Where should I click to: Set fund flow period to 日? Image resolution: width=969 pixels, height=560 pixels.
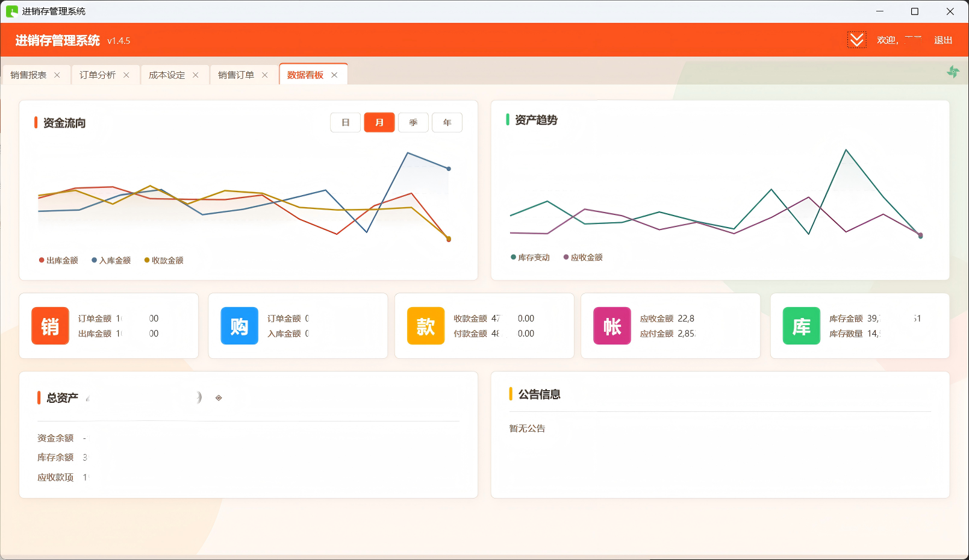coord(346,122)
